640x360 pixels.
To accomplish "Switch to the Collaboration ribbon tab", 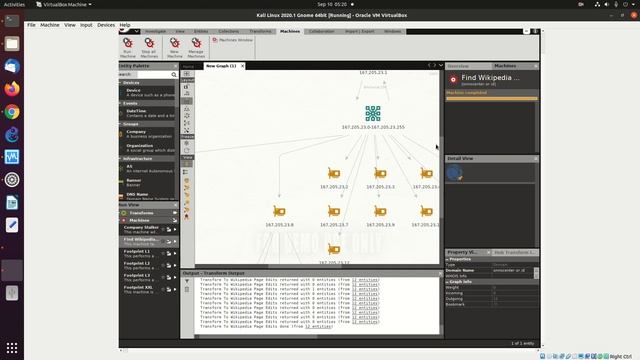I will (x=322, y=31).
